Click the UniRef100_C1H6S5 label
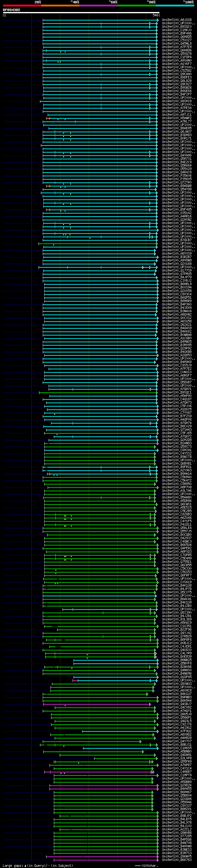Screen dimensions: 197x868 click(x=177, y=748)
